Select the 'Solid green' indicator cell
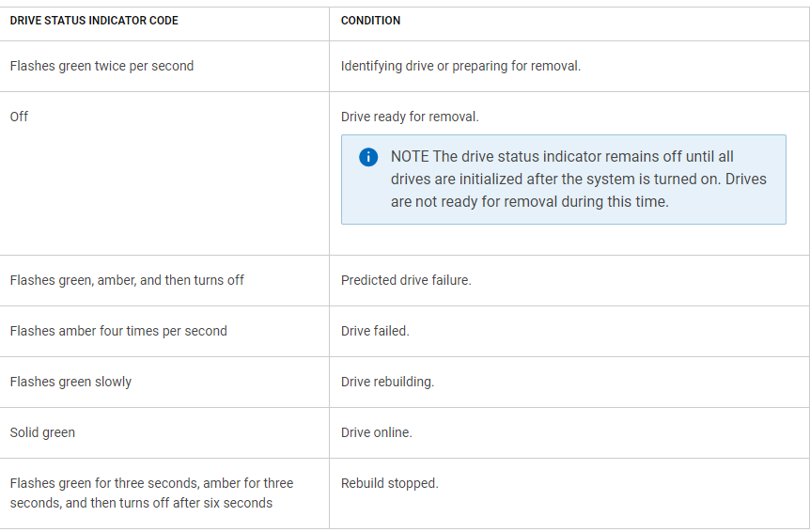The height and width of the screenshot is (532, 810). click(42, 432)
